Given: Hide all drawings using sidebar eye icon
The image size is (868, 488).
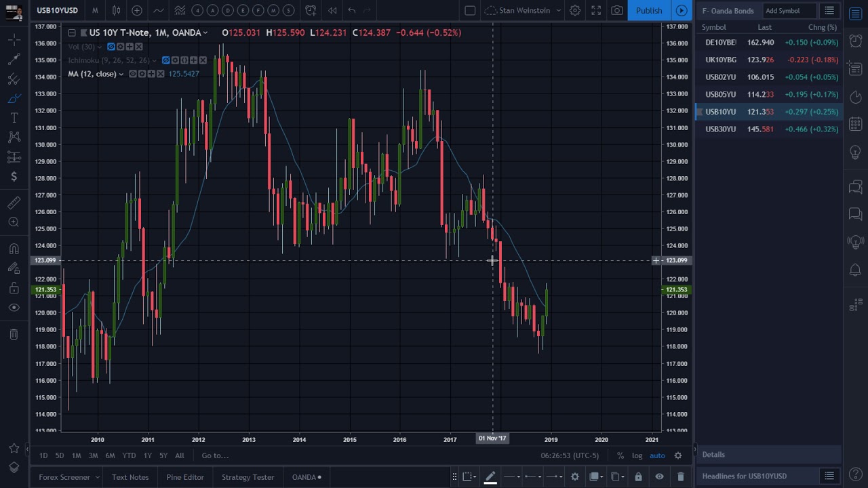Looking at the screenshot, I should (x=14, y=308).
